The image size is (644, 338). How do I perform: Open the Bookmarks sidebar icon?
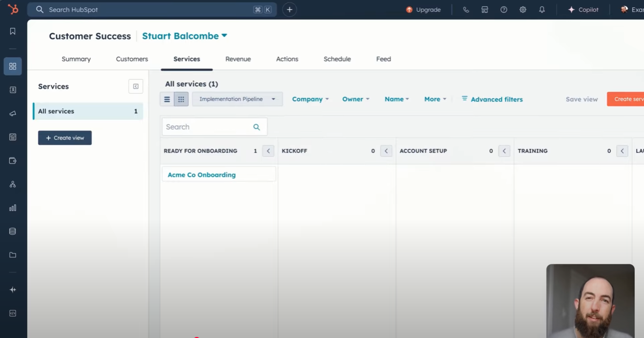coord(13,31)
